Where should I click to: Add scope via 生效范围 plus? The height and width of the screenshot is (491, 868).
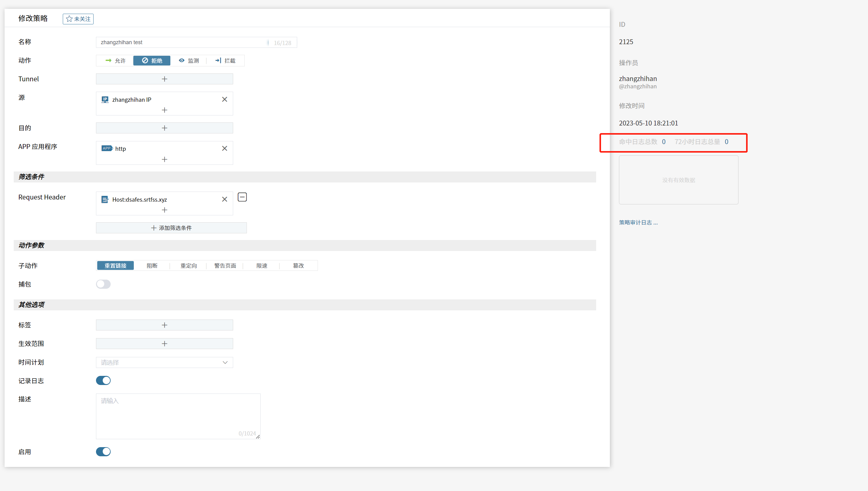pos(164,344)
